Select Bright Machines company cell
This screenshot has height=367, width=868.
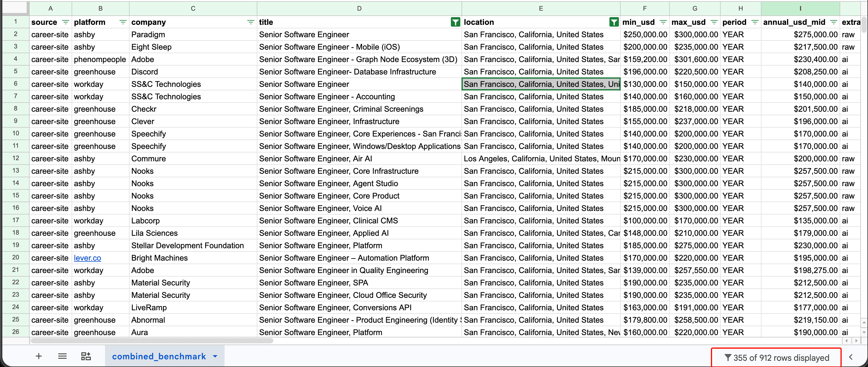[x=193, y=258]
